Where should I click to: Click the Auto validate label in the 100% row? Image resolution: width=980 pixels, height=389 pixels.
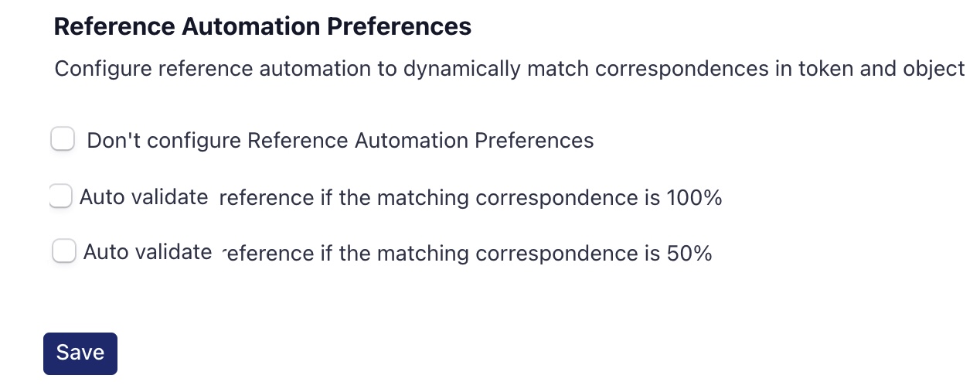(x=144, y=197)
